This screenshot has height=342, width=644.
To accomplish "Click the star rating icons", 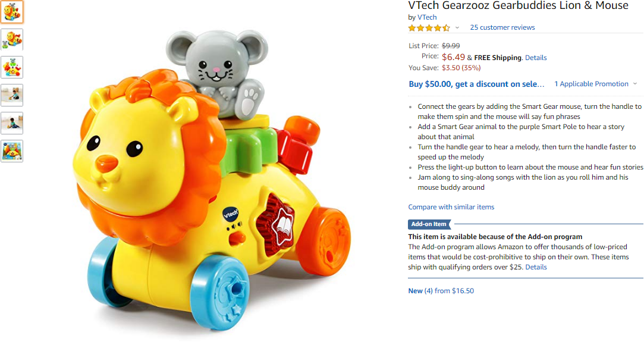I will pyautogui.click(x=429, y=28).
